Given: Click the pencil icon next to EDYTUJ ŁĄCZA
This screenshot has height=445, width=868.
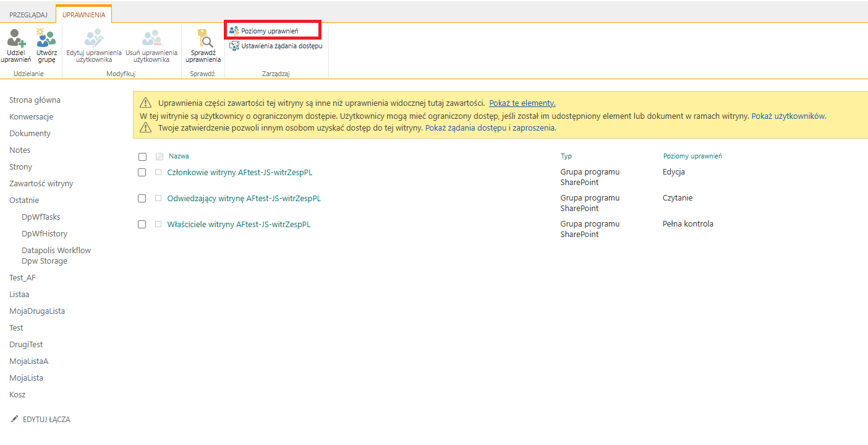Looking at the screenshot, I should [15, 419].
